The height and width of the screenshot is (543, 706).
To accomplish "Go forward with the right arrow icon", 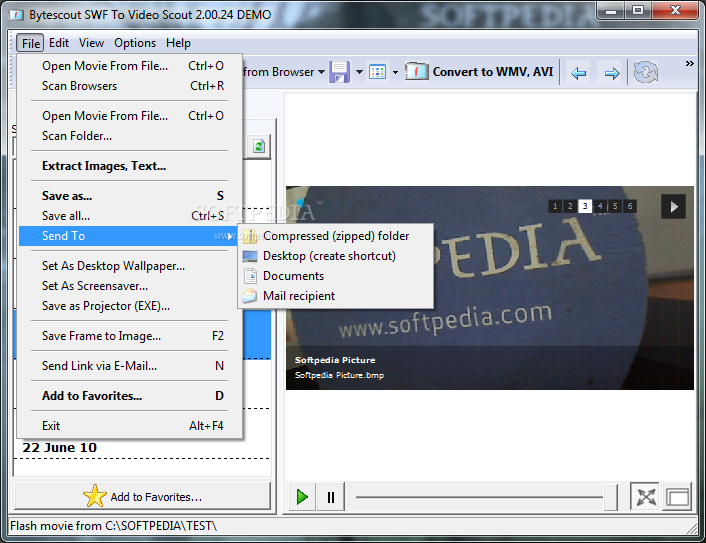I will pos(611,73).
